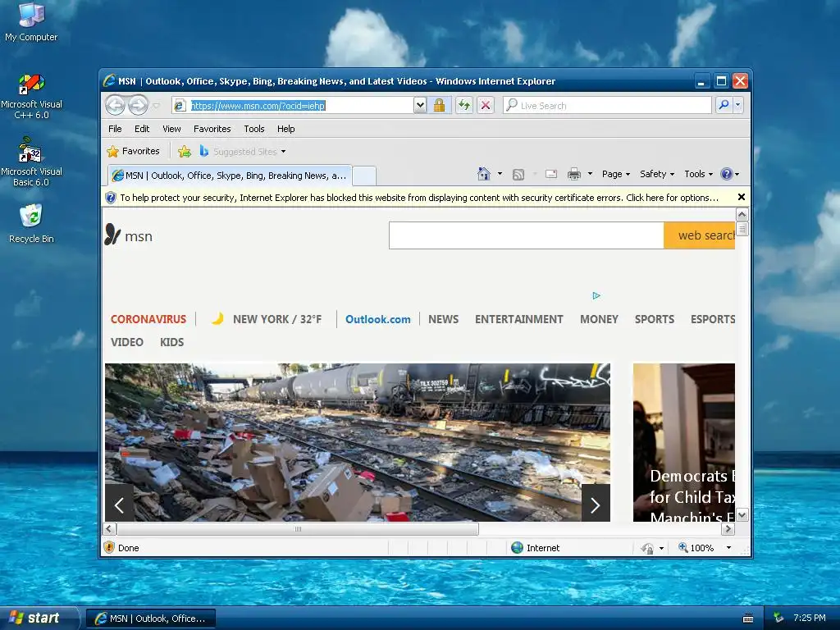Open the MONEY section link
This screenshot has height=630, width=840.
(599, 319)
